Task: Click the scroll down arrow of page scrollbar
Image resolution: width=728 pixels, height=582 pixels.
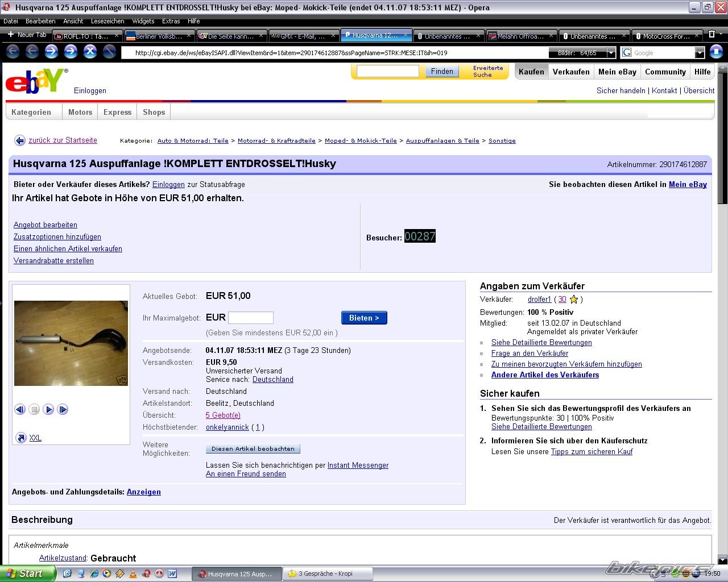Action: click(x=722, y=559)
